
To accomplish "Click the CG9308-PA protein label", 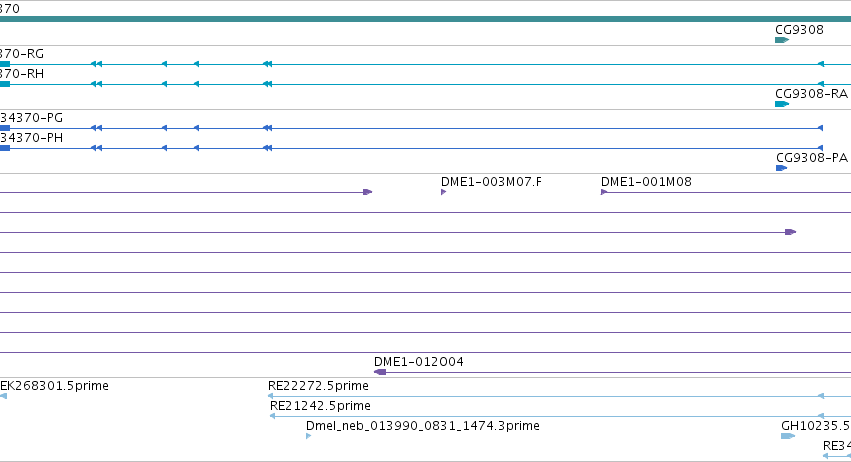I will click(x=811, y=158).
